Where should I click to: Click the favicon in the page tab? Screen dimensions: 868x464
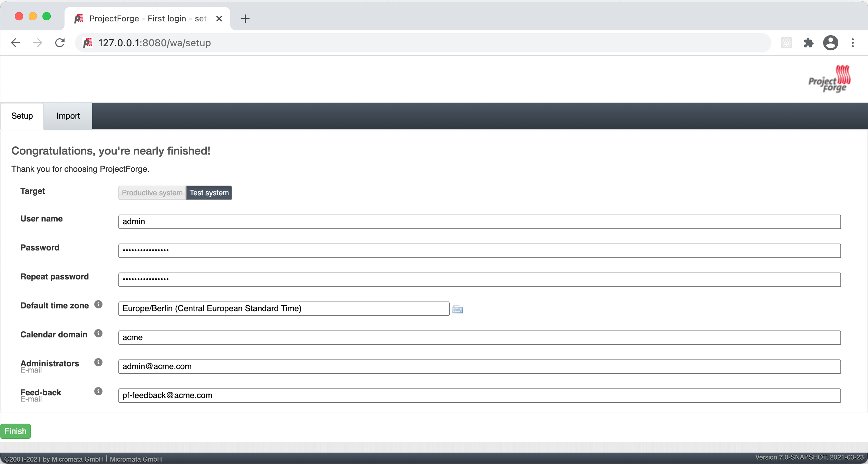tap(79, 18)
